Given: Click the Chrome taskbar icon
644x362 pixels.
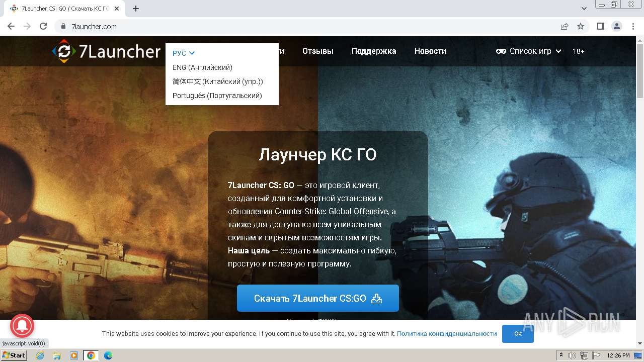Looking at the screenshot, I should [x=91, y=355].
